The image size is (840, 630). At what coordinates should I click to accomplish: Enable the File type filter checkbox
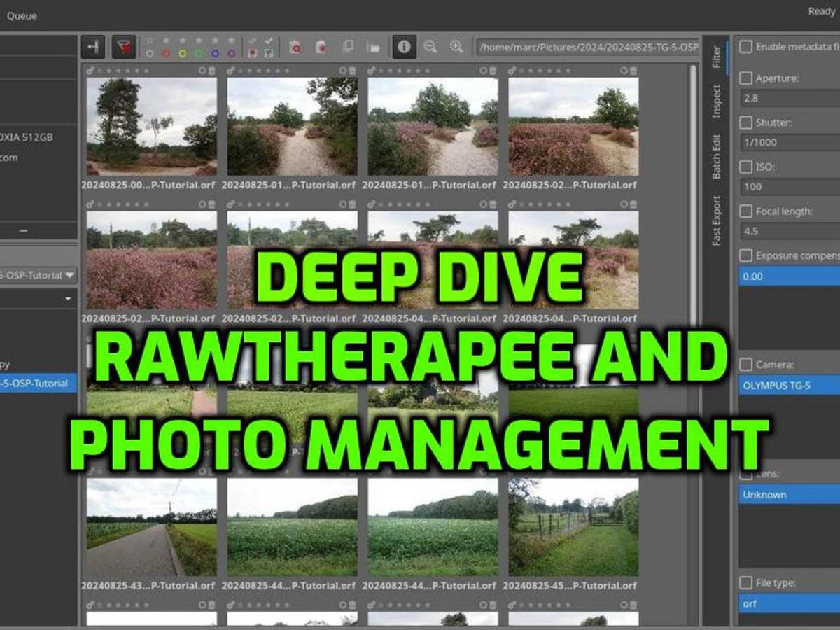(x=747, y=582)
